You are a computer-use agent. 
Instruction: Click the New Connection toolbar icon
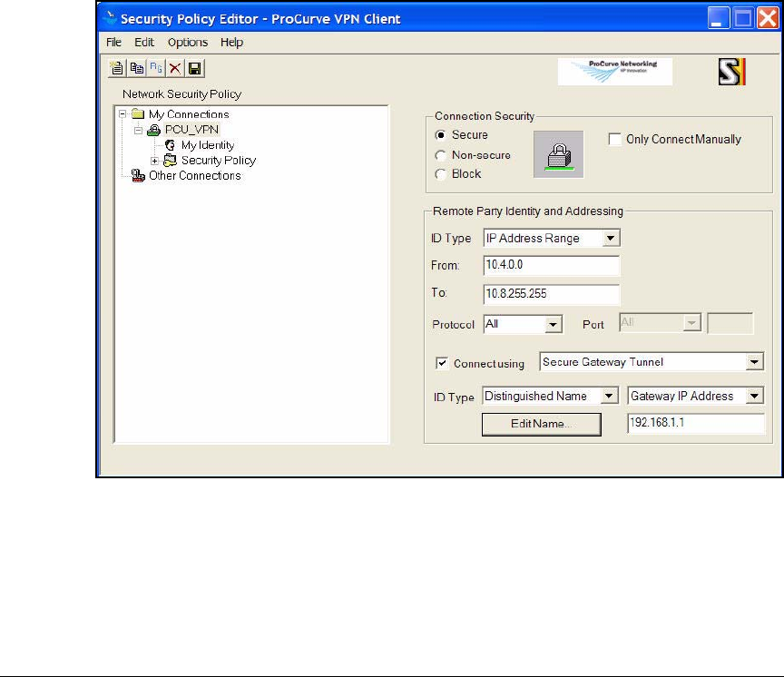coord(117,68)
